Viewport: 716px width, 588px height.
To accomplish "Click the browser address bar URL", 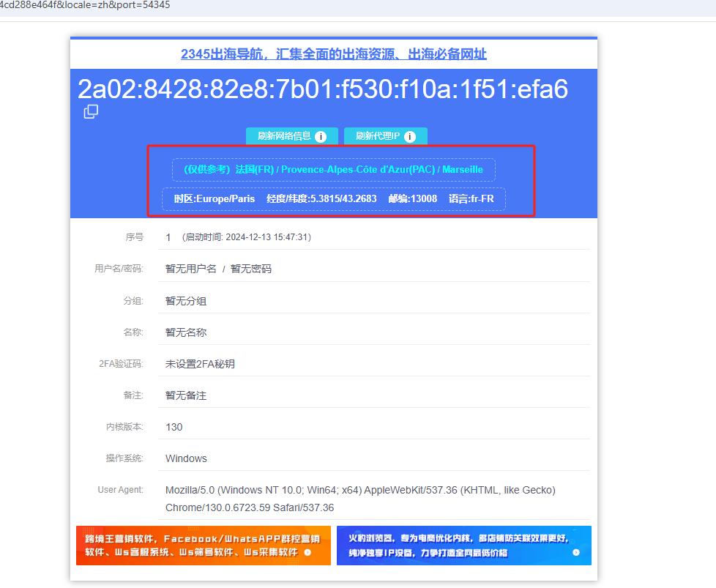I will coord(85,5).
